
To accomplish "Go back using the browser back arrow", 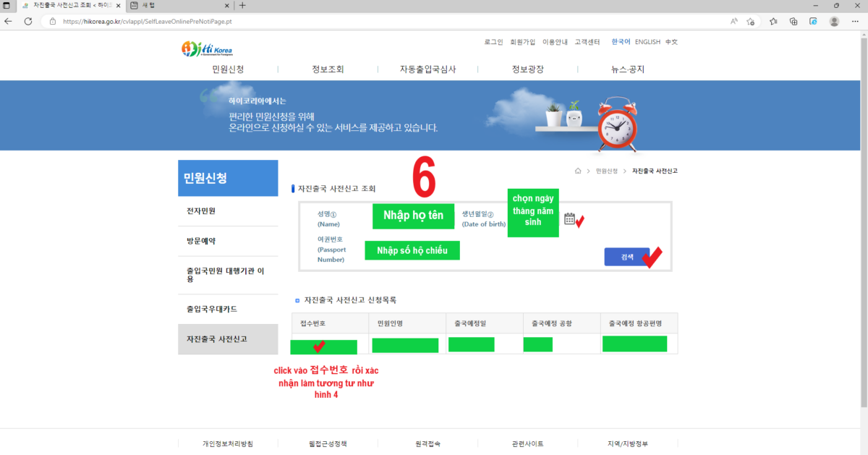I will click(9, 22).
